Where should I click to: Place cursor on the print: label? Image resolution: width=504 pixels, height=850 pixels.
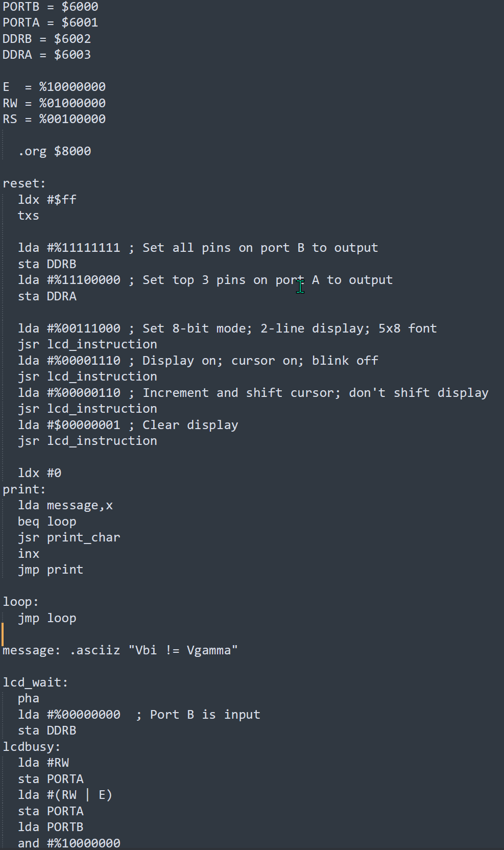24,489
